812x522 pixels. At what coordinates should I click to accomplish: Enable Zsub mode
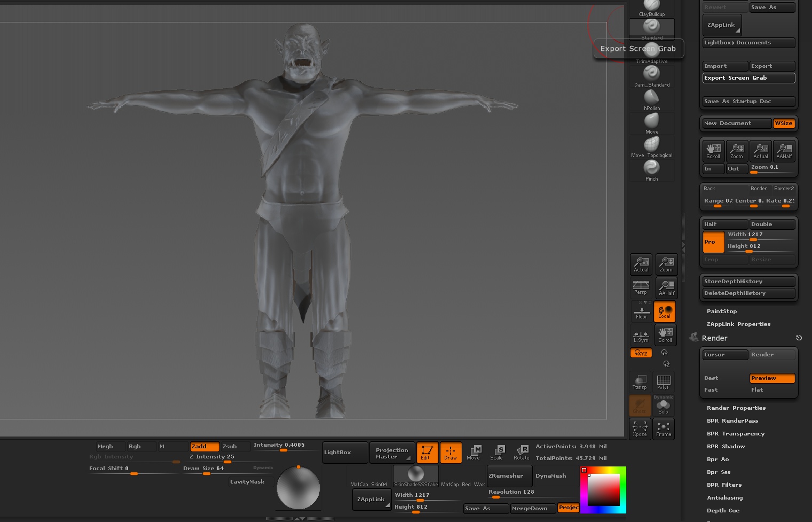(x=235, y=447)
